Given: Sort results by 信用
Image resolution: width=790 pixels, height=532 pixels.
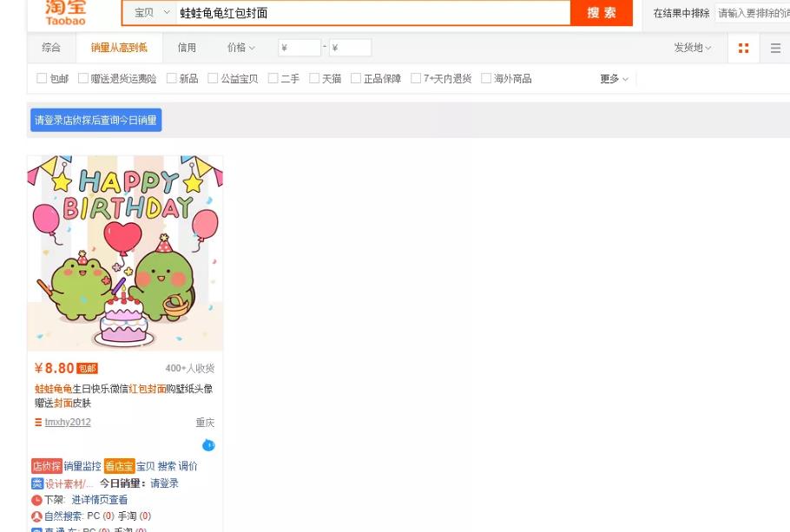Looking at the screenshot, I should (187, 48).
